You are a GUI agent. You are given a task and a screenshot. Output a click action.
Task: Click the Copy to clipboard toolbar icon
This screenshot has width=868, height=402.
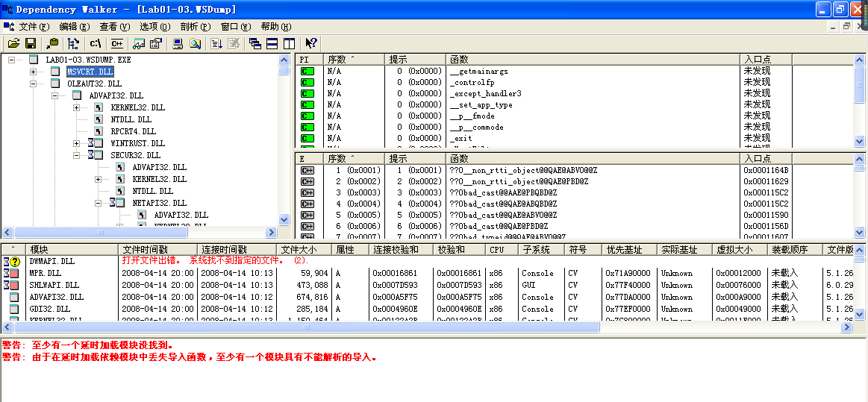pos(52,43)
